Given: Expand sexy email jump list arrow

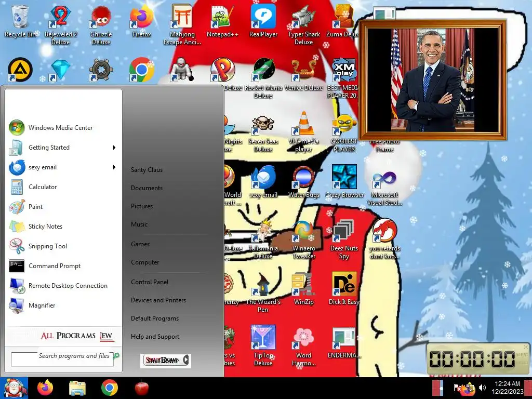Looking at the screenshot, I should click(114, 167).
